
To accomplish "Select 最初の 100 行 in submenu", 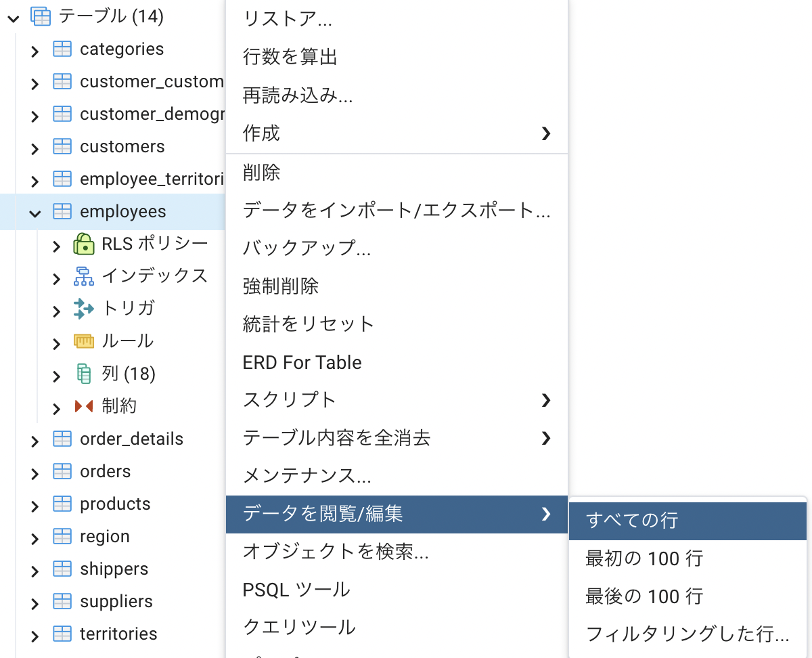I will [644, 558].
